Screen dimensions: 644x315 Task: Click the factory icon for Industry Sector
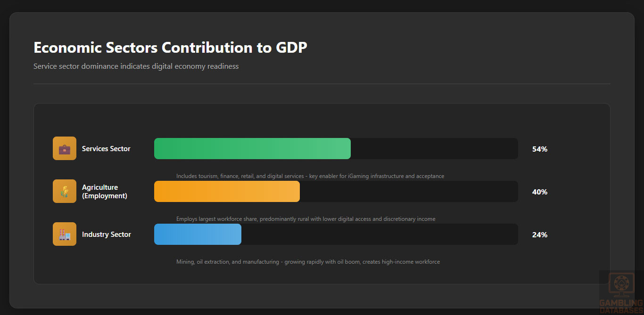coord(65,234)
